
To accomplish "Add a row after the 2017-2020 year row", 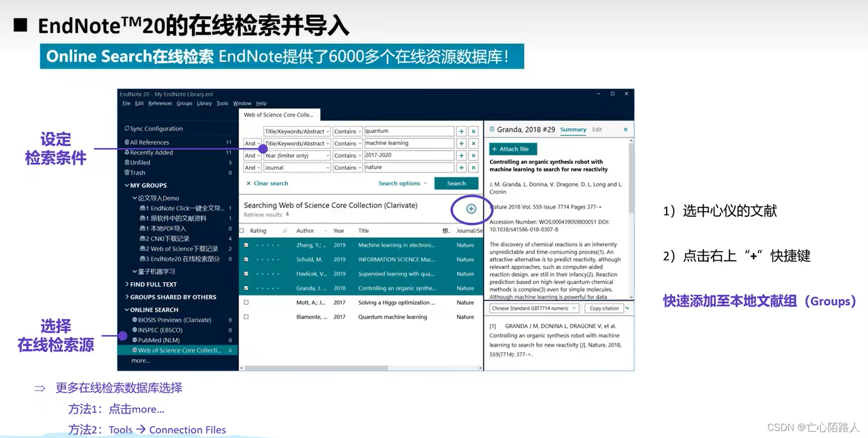I will tap(461, 155).
